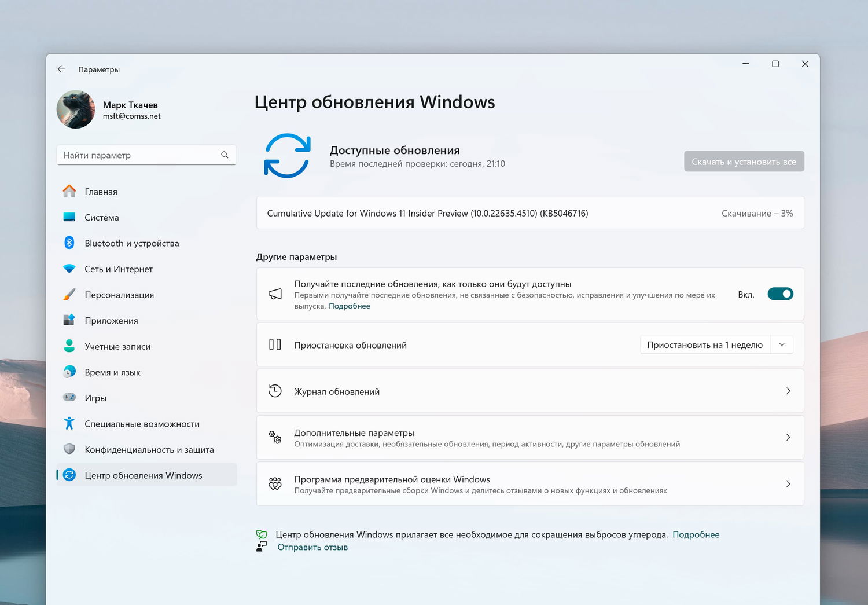Screen dimensions: 868x605
Task: Open the Главная settings section
Action: pos(146,192)
